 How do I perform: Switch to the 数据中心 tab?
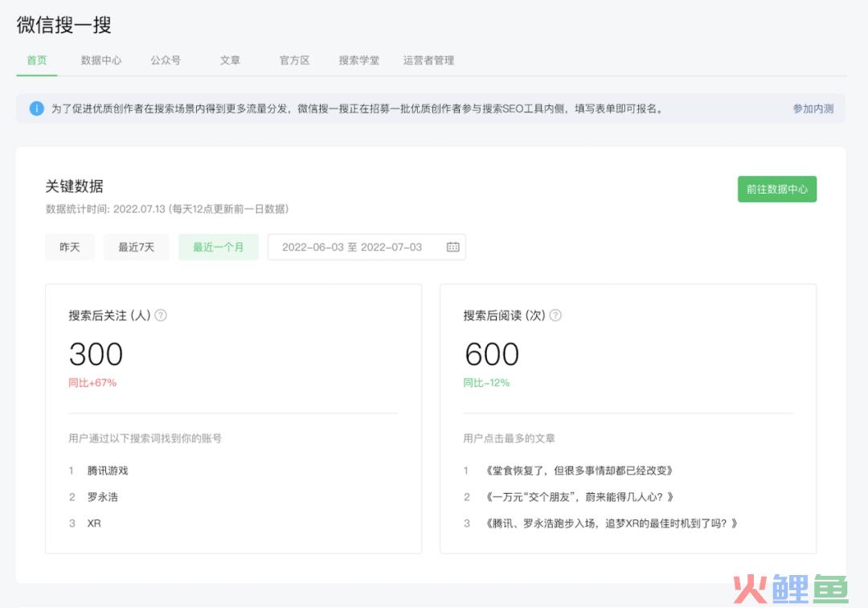[x=100, y=60]
